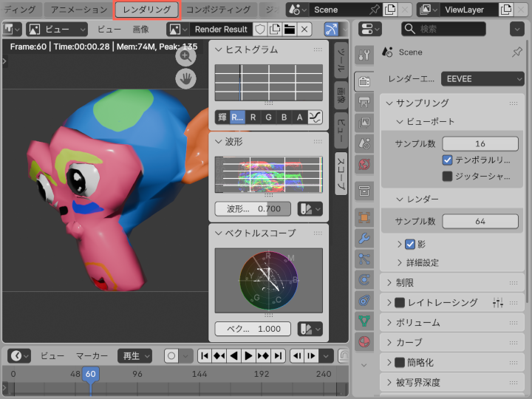The height and width of the screenshot is (399, 532).
Task: Switch to the レンダリング workspace tab
Action: [x=146, y=10]
